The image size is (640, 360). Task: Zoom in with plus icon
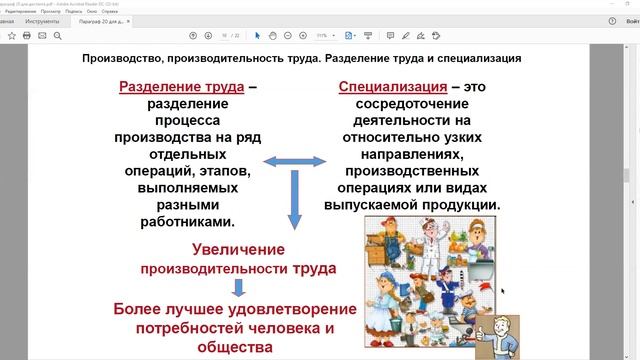pos(303,36)
